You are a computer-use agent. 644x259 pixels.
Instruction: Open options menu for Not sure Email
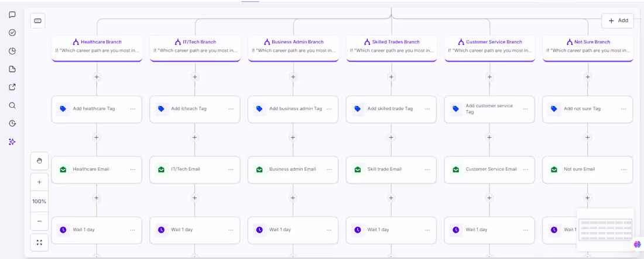tap(624, 169)
